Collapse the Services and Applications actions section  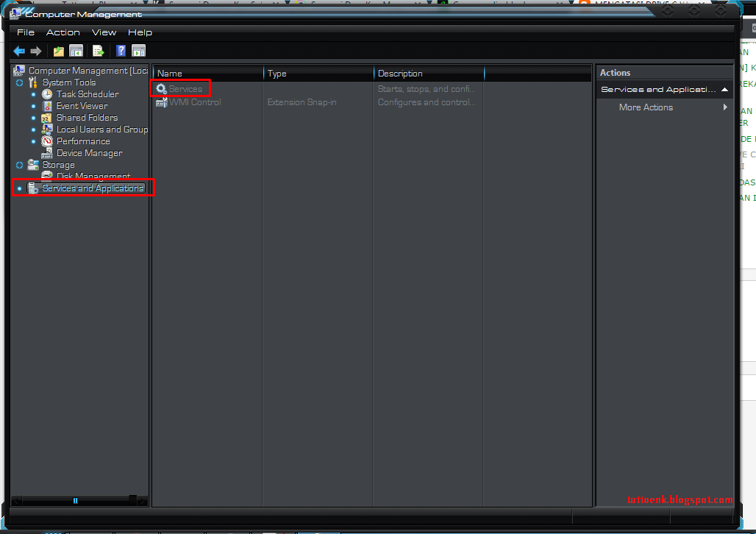coord(724,89)
